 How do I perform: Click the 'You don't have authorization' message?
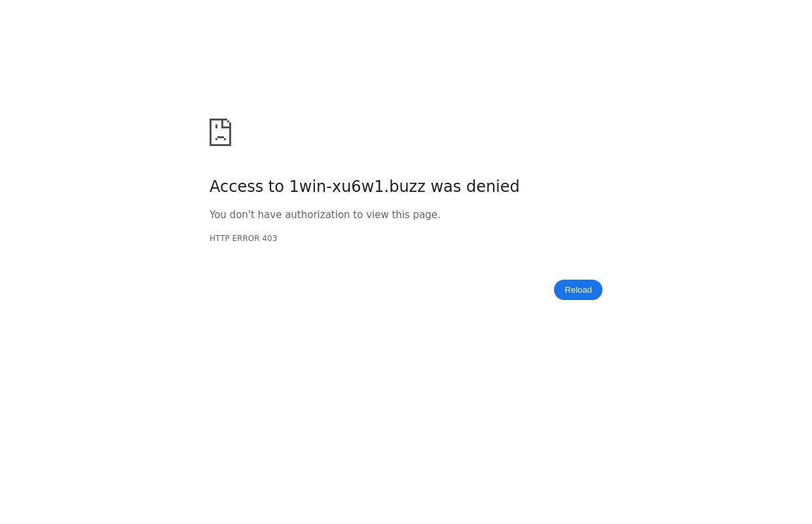325,215
